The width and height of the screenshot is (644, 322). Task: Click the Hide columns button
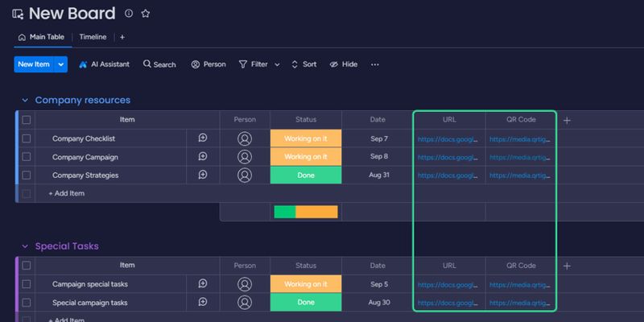[344, 64]
